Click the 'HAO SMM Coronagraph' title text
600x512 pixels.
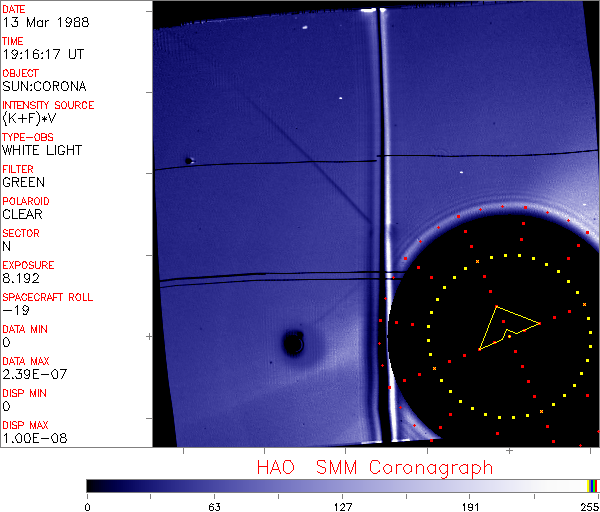375,467
